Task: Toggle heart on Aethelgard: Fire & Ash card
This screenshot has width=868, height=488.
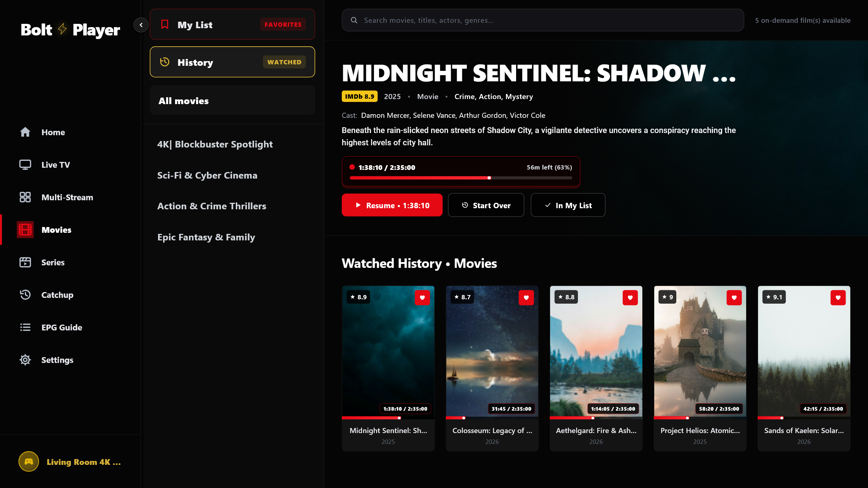Action: coord(630,297)
